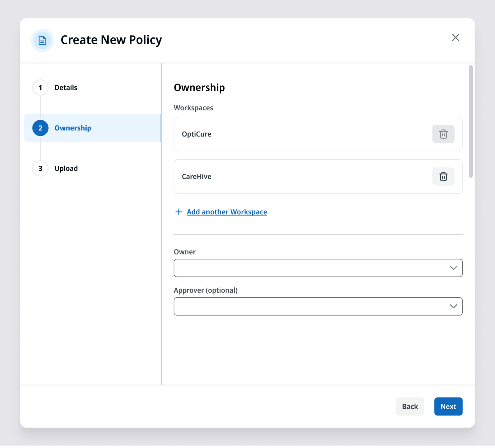Delete the CareHive workspace entry

443,176
